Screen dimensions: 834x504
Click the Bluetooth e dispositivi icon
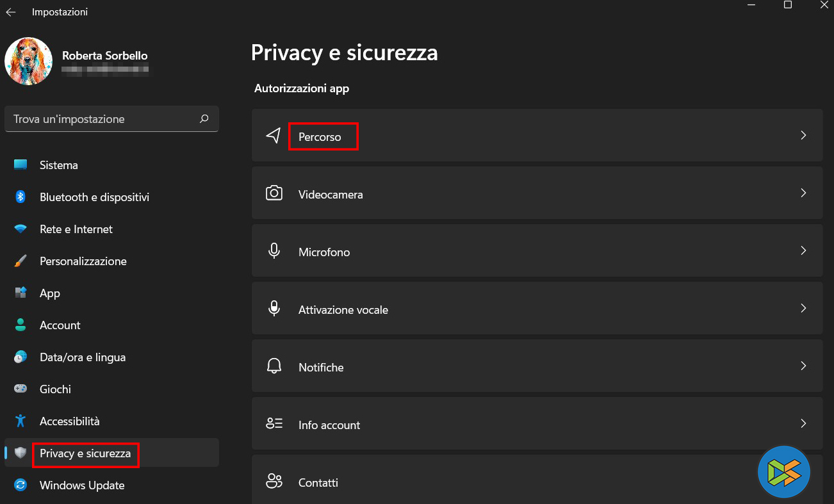pyautogui.click(x=20, y=197)
